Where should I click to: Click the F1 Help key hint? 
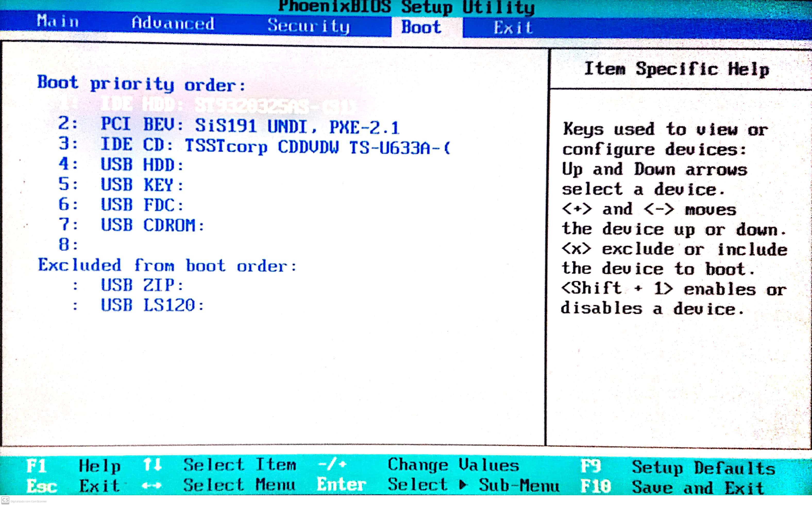coord(74,466)
